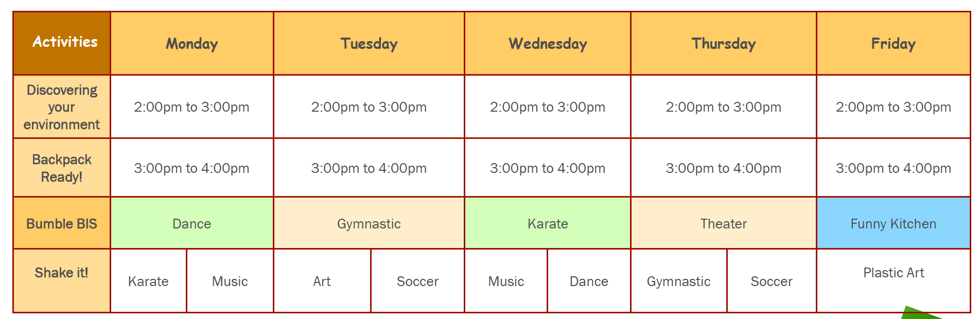This screenshot has width=980, height=319.
Task: Click Tuesday's 2:00pm to 3:00pm cell
Action: (369, 107)
